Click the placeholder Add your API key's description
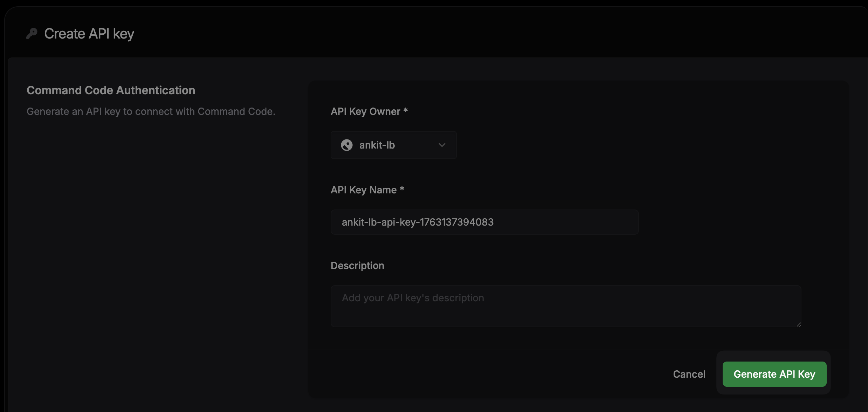Screen dimensions: 868x412 tap(412, 297)
